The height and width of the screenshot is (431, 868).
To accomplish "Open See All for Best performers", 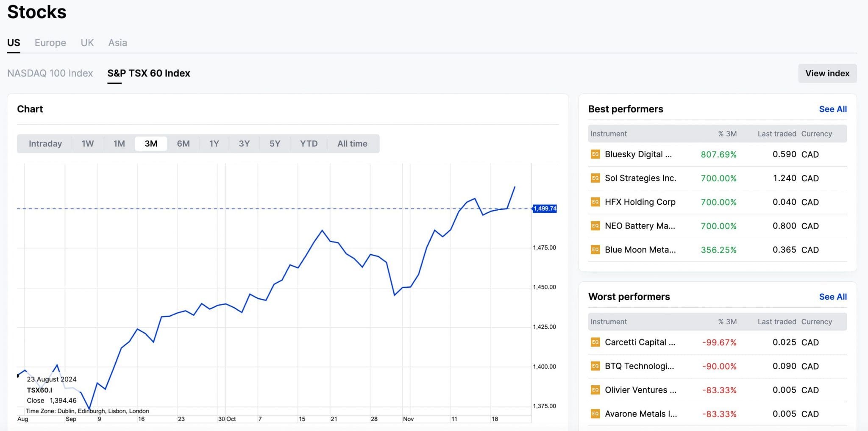I will coord(833,109).
